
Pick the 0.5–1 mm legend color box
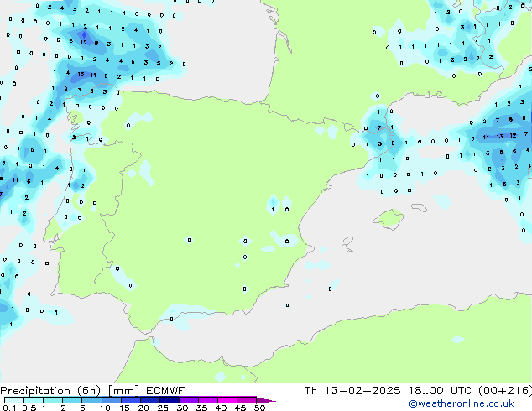(34, 400)
